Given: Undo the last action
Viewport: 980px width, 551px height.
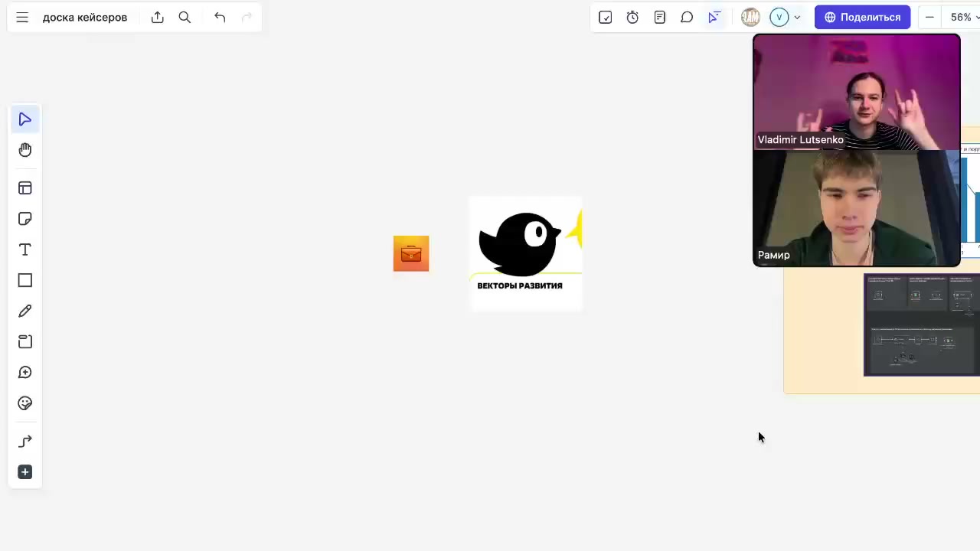Looking at the screenshot, I should [x=220, y=18].
